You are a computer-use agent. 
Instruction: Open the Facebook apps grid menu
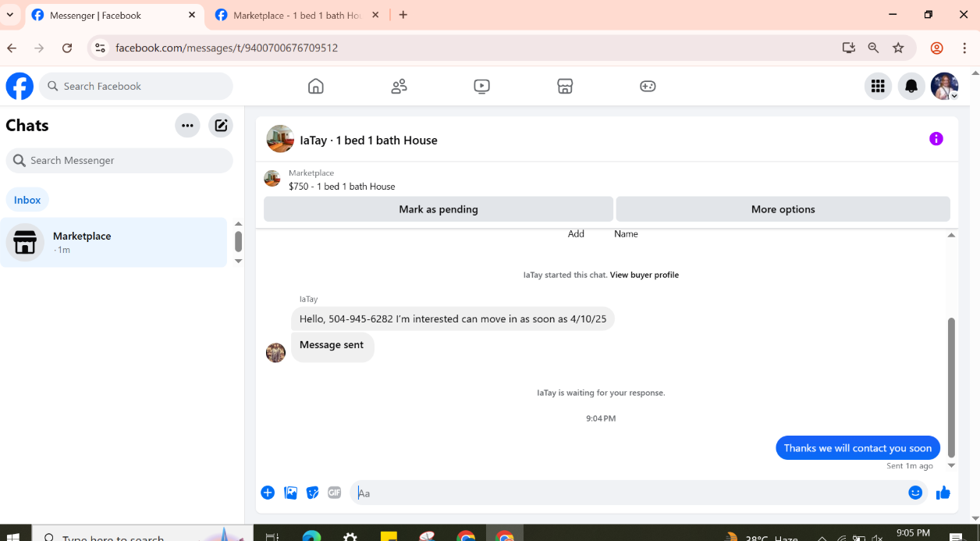coord(878,86)
